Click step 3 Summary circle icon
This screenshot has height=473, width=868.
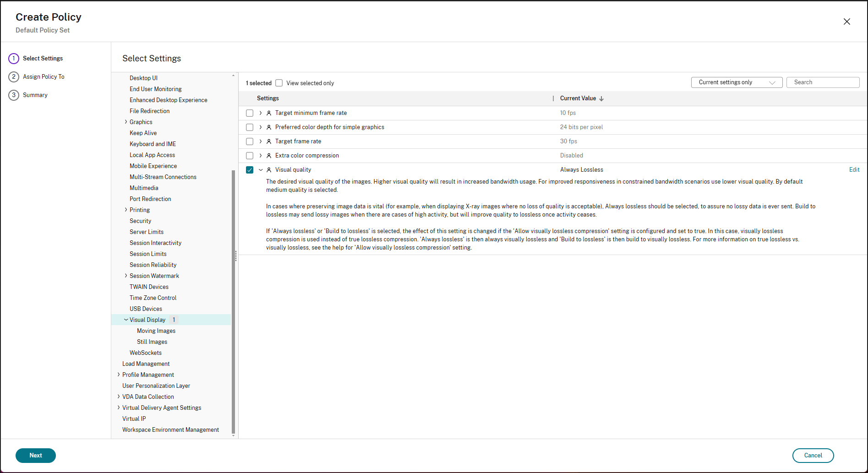(14, 95)
